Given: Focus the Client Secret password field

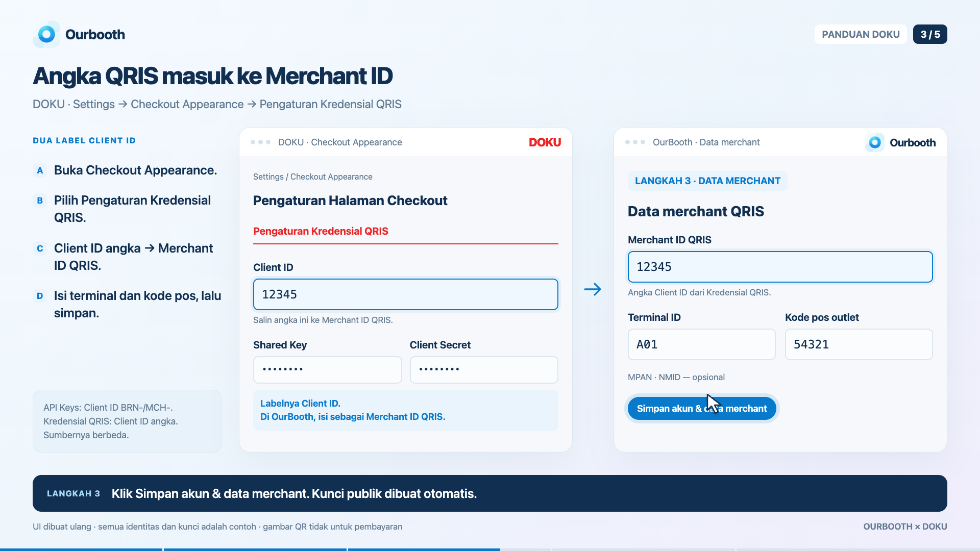Looking at the screenshot, I should tap(484, 369).
